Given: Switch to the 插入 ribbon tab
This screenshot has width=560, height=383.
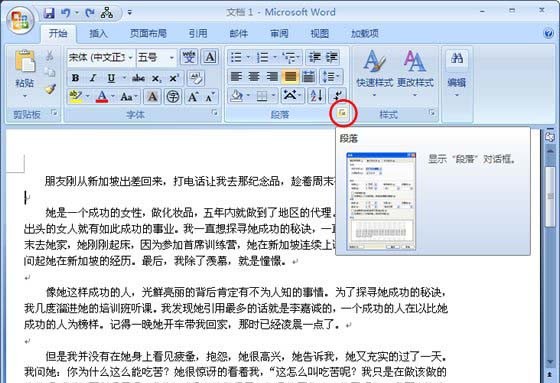Looking at the screenshot, I should click(98, 34).
